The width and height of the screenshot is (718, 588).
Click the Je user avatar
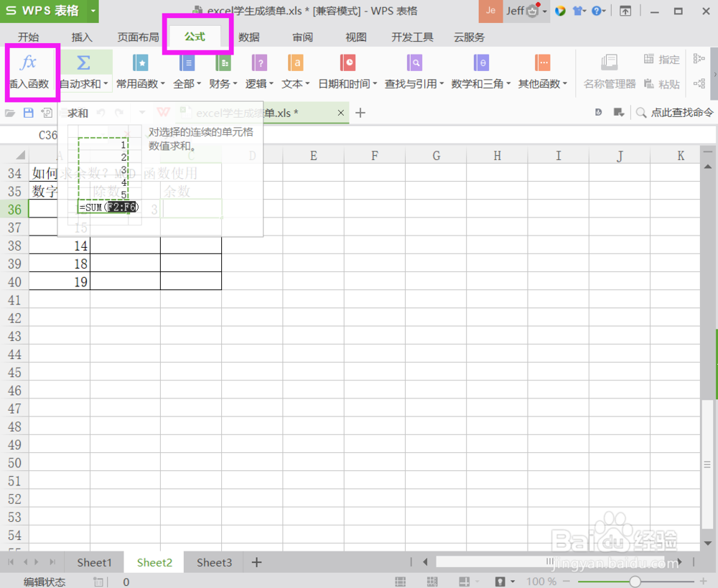click(490, 11)
